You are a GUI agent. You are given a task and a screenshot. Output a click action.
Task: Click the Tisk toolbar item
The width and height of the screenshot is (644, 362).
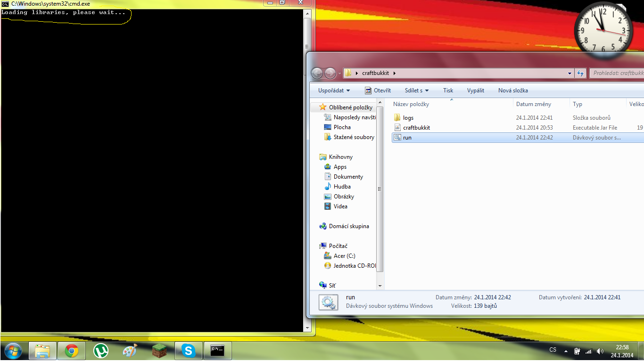point(448,90)
